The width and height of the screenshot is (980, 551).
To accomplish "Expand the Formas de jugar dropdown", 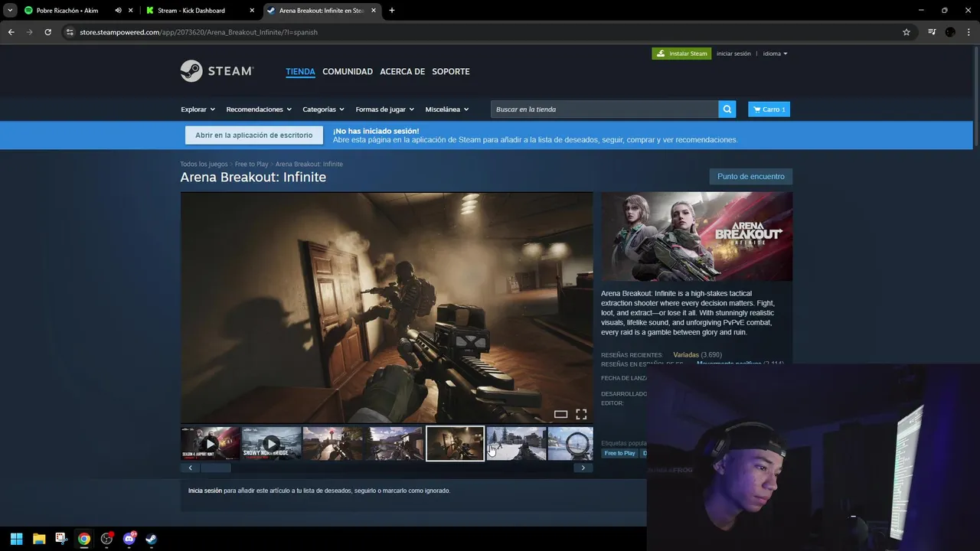I will [384, 109].
